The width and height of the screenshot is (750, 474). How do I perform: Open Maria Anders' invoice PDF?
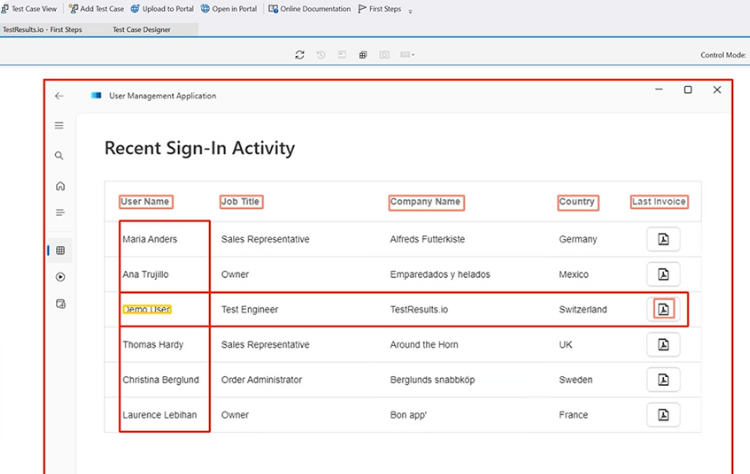(x=663, y=239)
